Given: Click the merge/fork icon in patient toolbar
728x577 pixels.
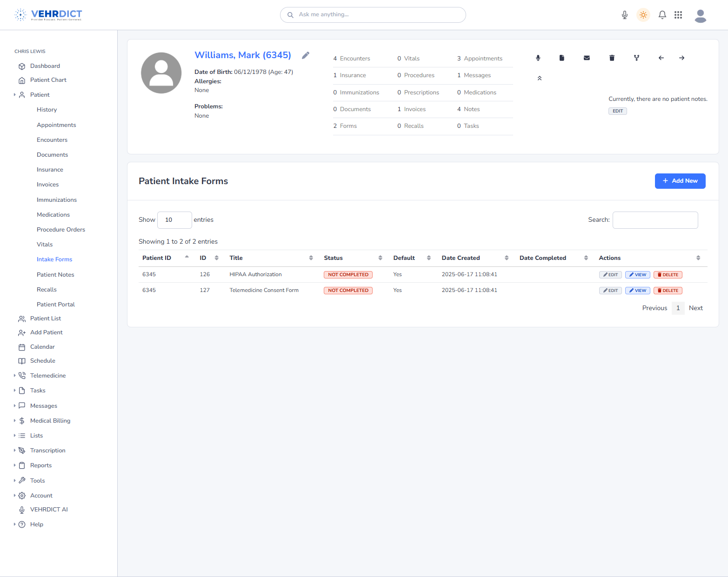Looking at the screenshot, I should point(637,58).
